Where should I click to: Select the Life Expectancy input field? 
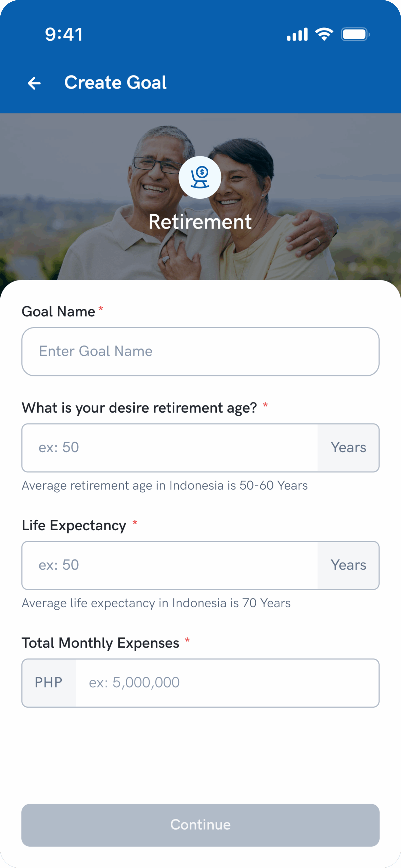coord(170,565)
